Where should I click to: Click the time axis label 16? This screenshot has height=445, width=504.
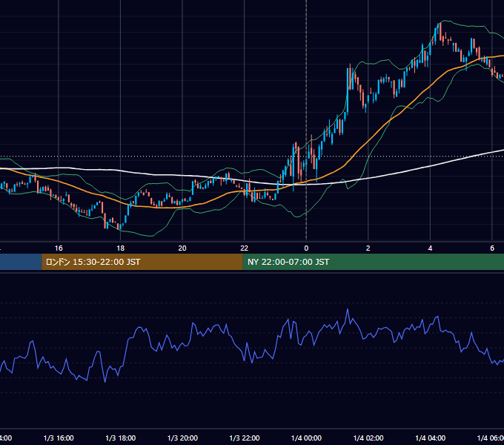[59, 248]
